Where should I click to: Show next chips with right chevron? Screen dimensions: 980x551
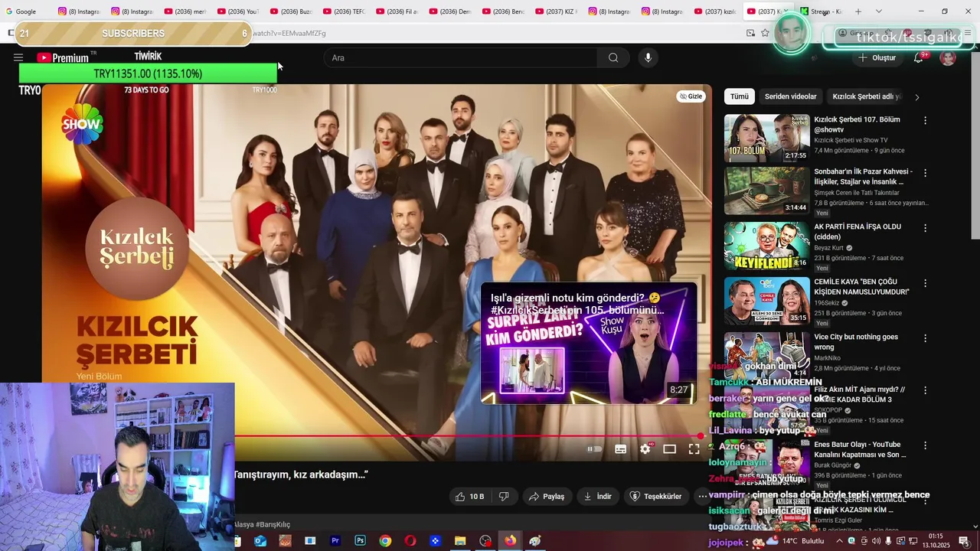pos(917,97)
